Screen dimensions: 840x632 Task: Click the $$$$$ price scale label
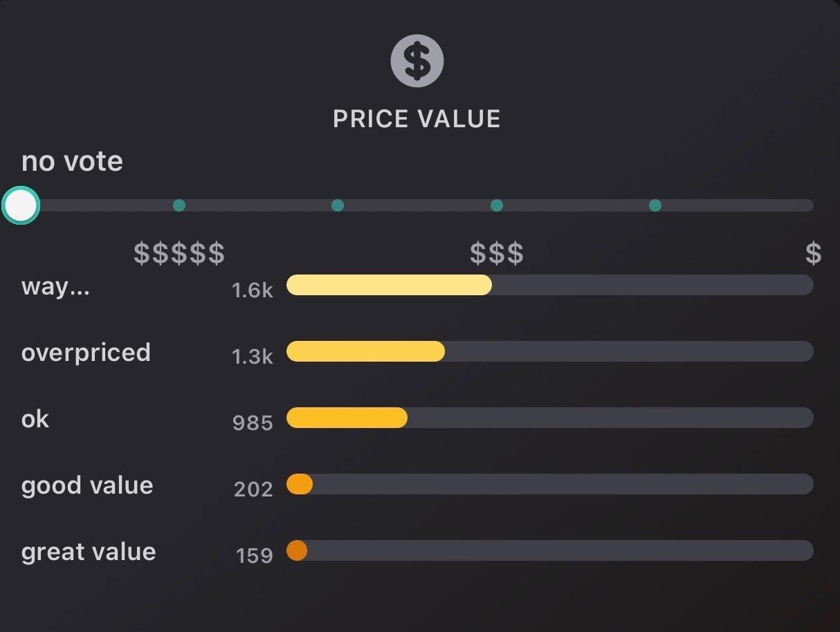(x=179, y=254)
